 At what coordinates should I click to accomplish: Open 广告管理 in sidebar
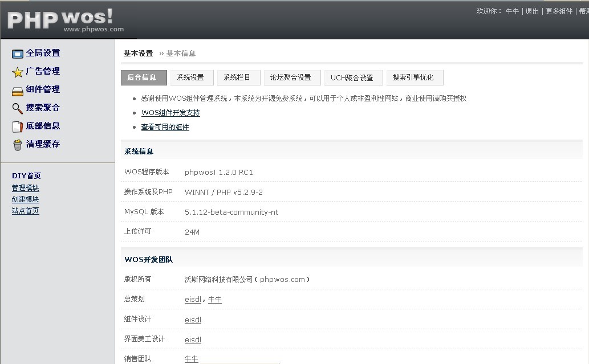click(x=43, y=71)
